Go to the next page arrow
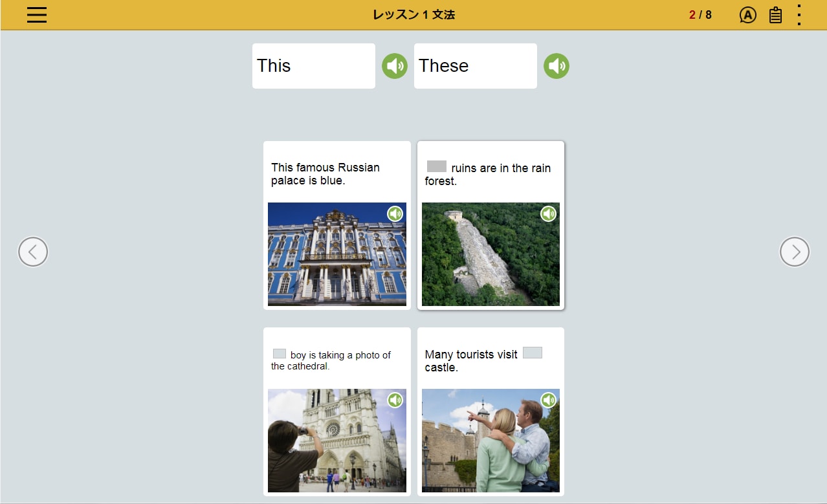The image size is (827, 504). (x=794, y=252)
